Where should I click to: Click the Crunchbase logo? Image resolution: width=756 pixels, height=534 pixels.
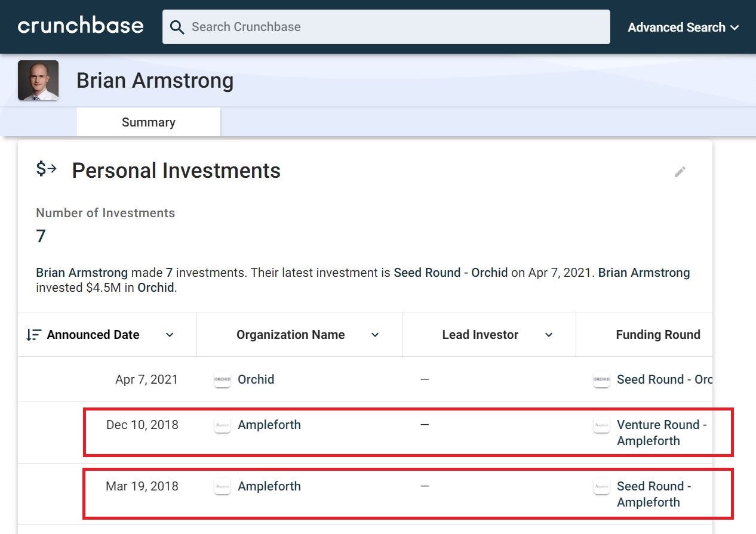[x=81, y=26]
